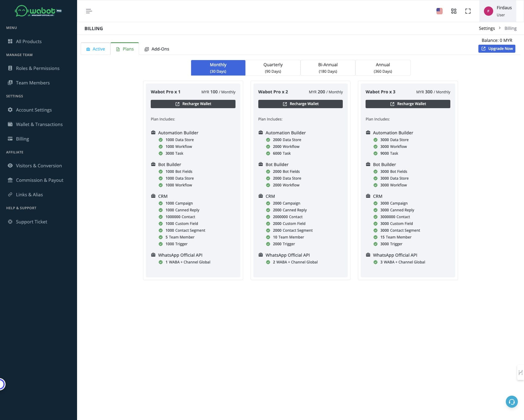This screenshot has width=524, height=420.
Task: Open Support Ticket in sidebar
Action: [39, 222]
